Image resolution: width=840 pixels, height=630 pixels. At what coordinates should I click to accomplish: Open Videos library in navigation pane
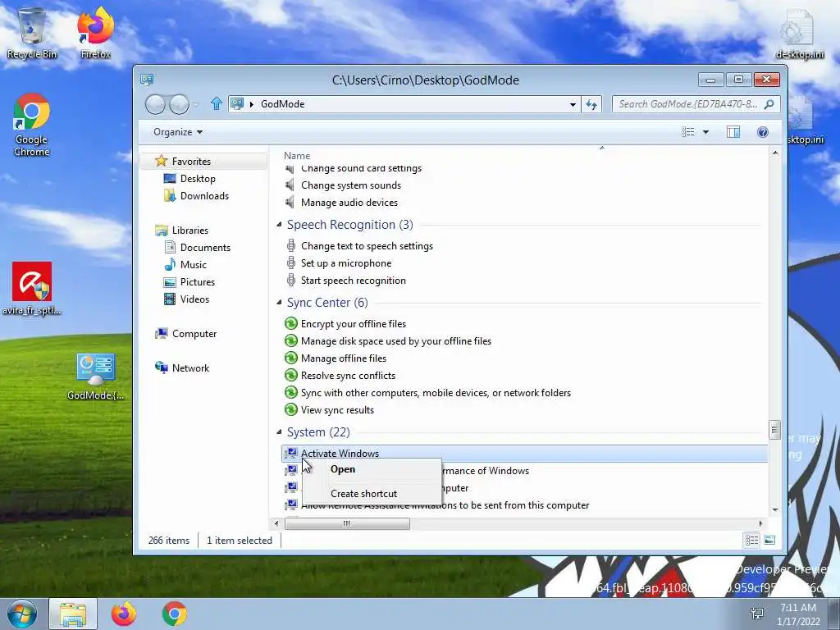(x=194, y=299)
